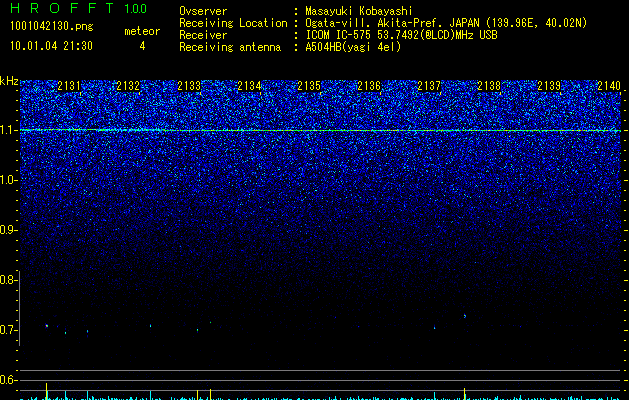629x400 pixels.
Task: Click the 0.9 frequency axis label
Action: [8, 230]
